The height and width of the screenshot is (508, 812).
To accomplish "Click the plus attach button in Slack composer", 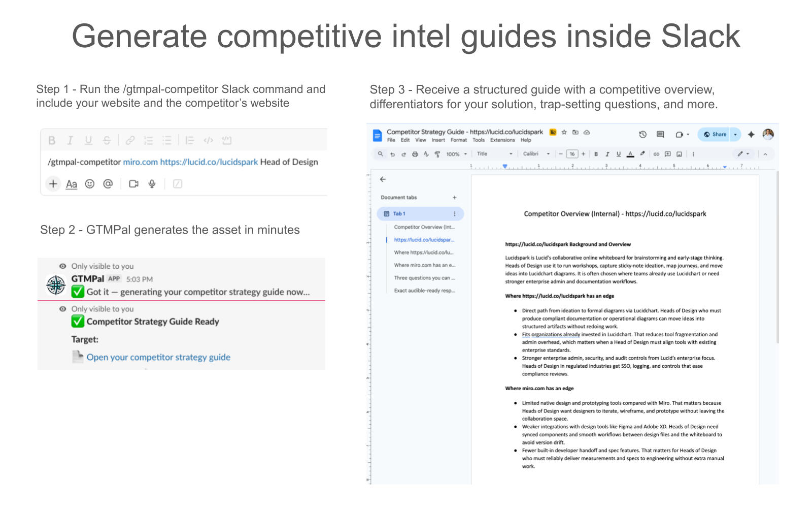I will click(53, 184).
